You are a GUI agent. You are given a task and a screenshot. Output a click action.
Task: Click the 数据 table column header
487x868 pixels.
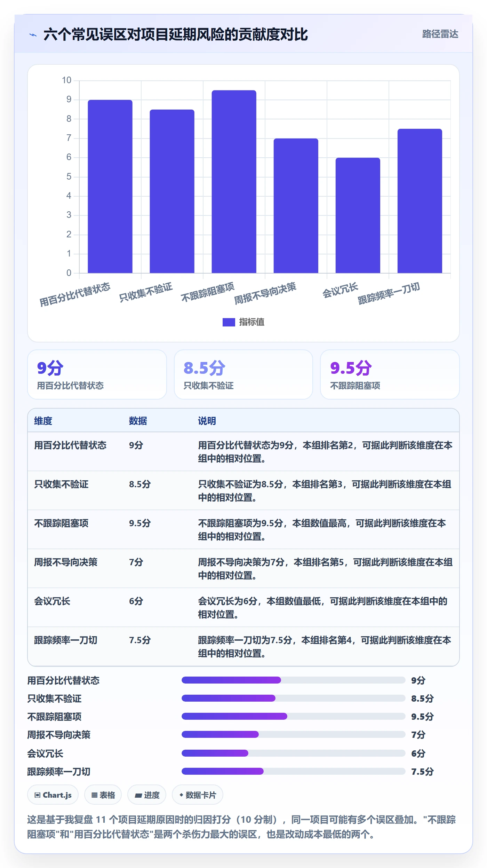click(x=138, y=421)
